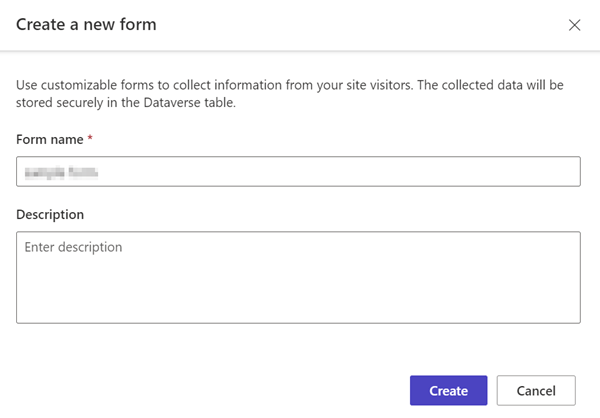Screen dimensions: 600x418
Task: Focus the Form name text field
Action: (x=298, y=172)
